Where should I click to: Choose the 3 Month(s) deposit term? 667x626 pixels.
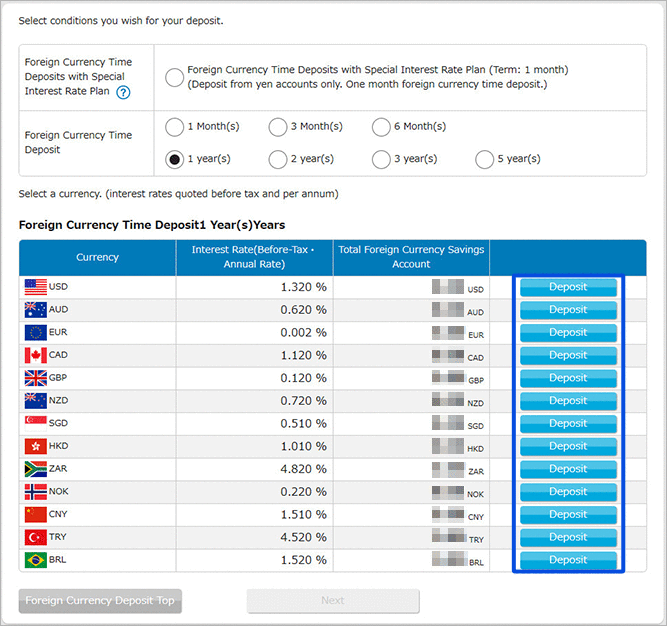278,127
